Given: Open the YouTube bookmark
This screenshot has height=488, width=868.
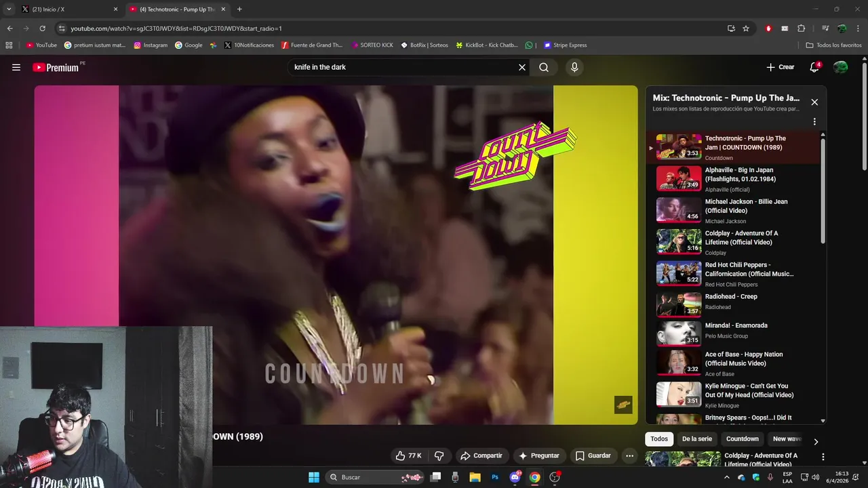Looking at the screenshot, I should 41,45.
